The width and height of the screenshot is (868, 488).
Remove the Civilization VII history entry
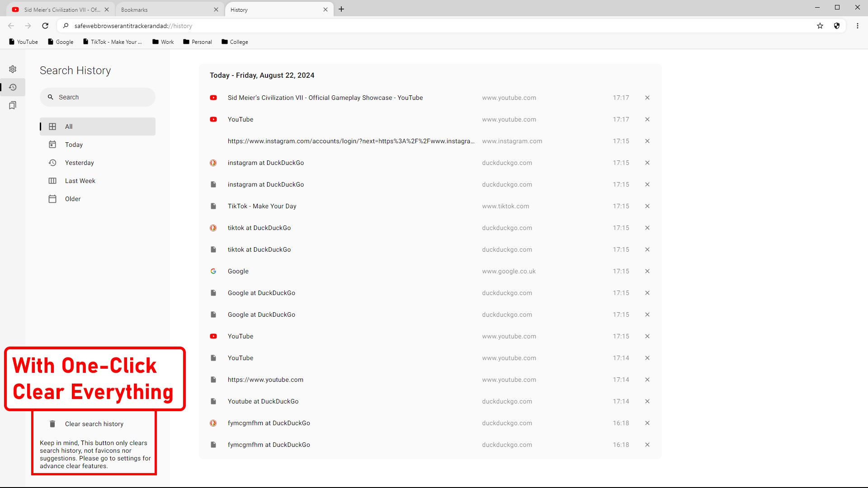pyautogui.click(x=647, y=98)
